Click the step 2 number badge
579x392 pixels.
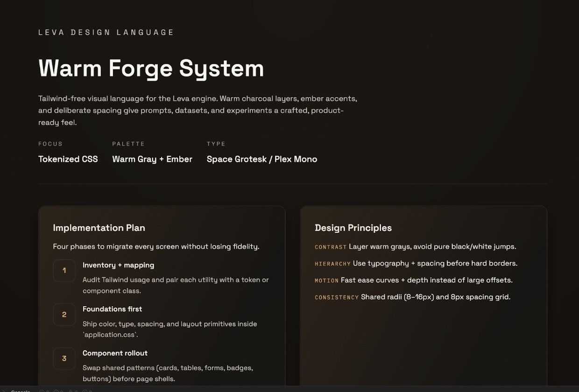click(x=64, y=315)
